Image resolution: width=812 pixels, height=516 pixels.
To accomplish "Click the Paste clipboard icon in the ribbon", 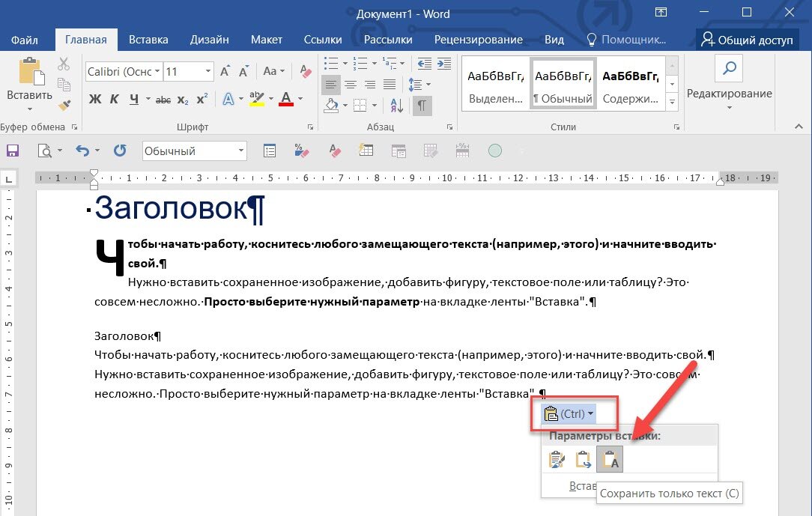I will [x=31, y=71].
